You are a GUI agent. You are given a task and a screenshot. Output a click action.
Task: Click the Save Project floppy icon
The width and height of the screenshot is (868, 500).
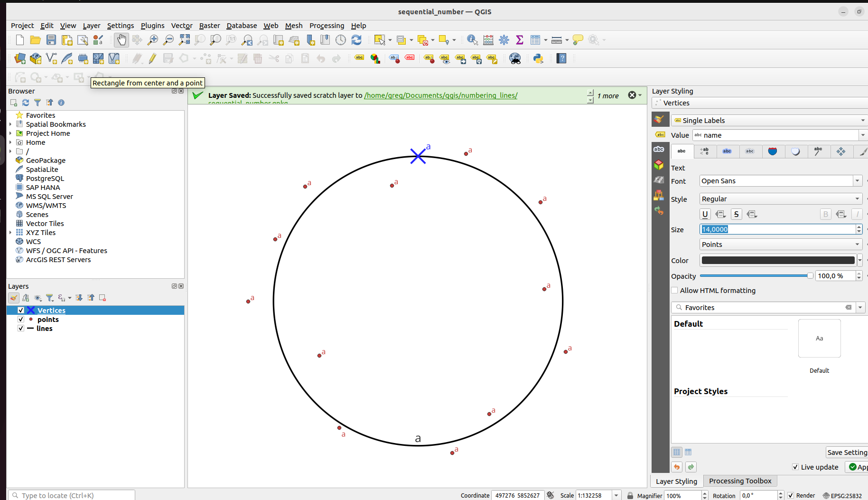(51, 40)
